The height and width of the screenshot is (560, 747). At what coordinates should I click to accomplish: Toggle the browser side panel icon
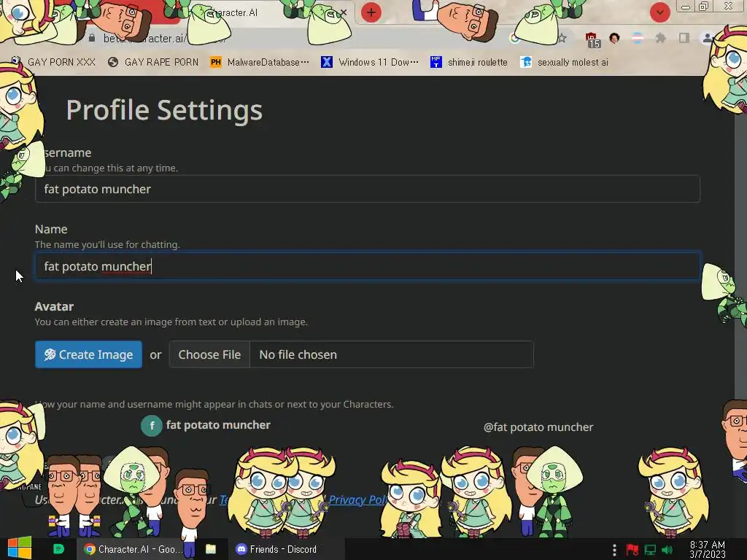click(684, 38)
